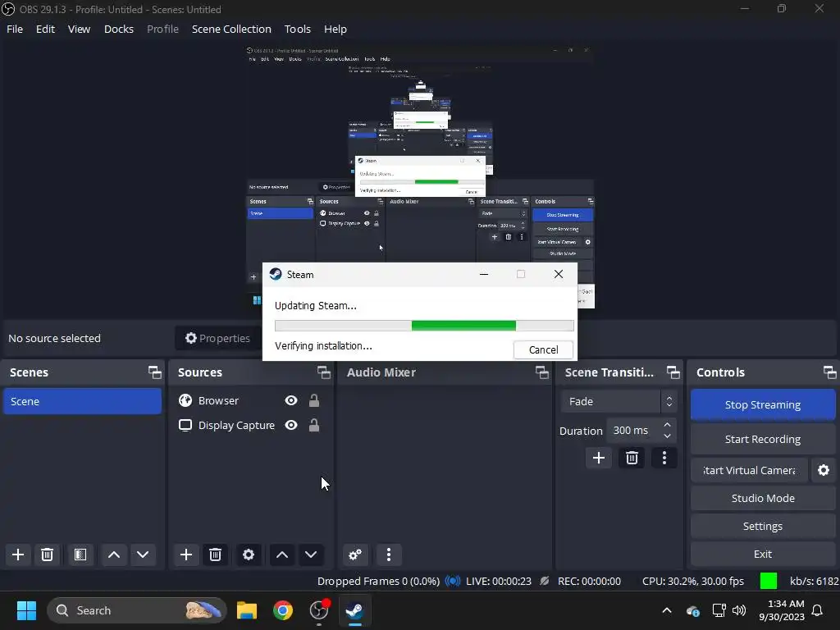The image size is (840, 630).
Task: Open virtual camera settings gear
Action: (x=824, y=470)
